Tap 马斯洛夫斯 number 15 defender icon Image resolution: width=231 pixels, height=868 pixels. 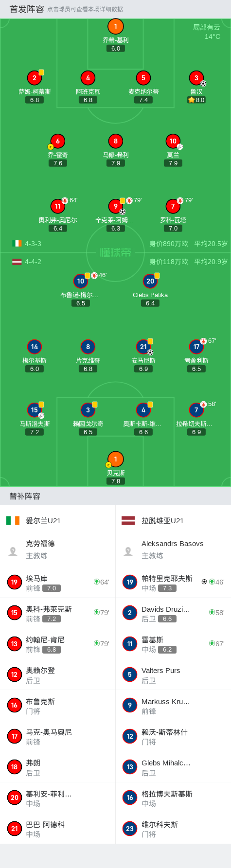click(35, 410)
